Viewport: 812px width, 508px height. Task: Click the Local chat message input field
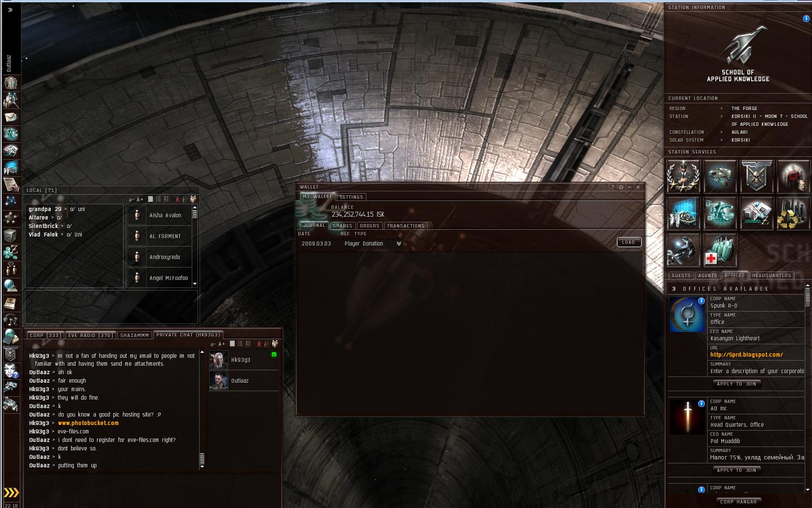(112, 307)
